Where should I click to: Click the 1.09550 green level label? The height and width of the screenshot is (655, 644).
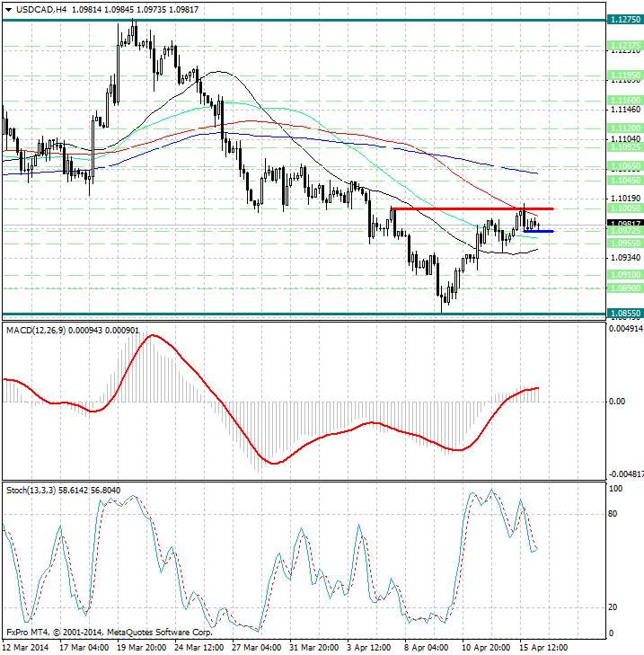(x=626, y=243)
